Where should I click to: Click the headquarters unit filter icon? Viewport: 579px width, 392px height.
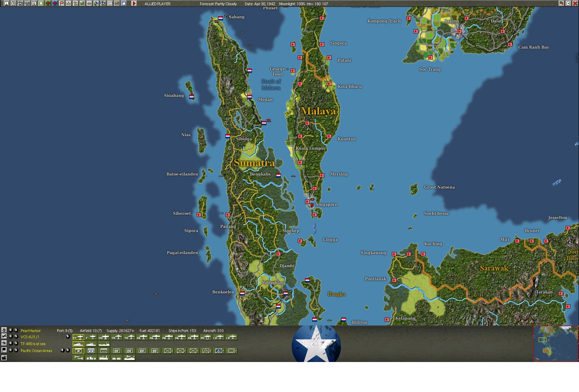coord(78,351)
